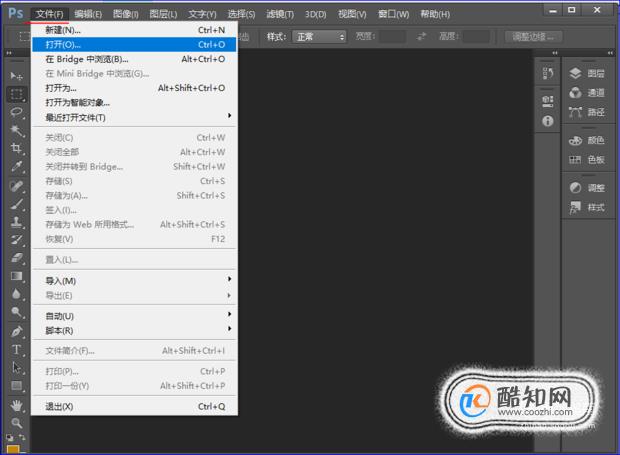Select the Clone Stamp tool
The image size is (620, 455).
pyautogui.click(x=16, y=222)
